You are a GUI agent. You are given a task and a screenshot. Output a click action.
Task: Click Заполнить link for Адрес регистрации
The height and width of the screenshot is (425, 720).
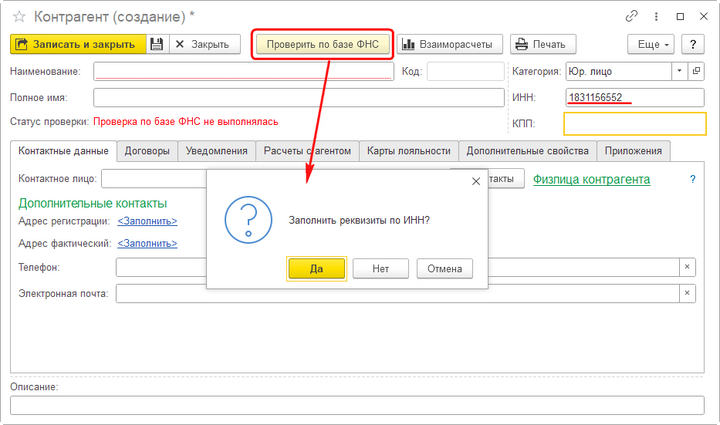pos(147,221)
